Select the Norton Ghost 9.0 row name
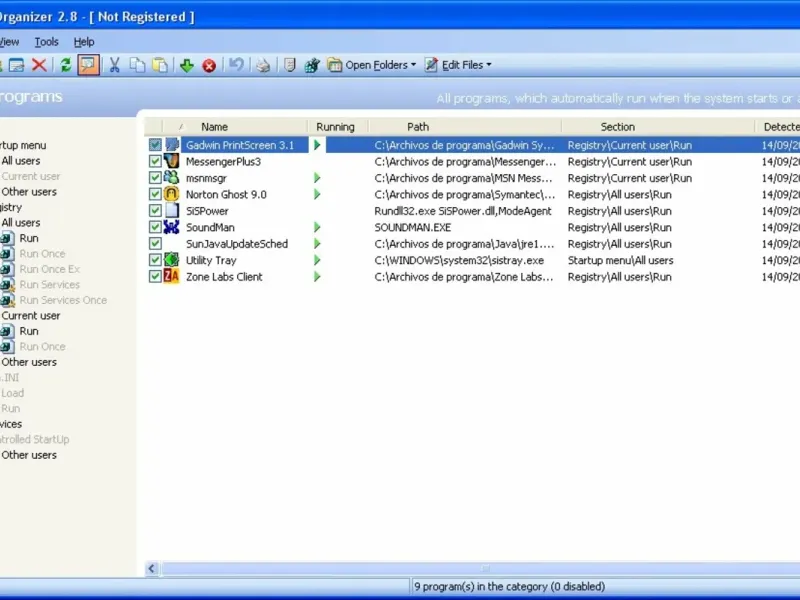The width and height of the screenshot is (800, 600). (x=226, y=194)
